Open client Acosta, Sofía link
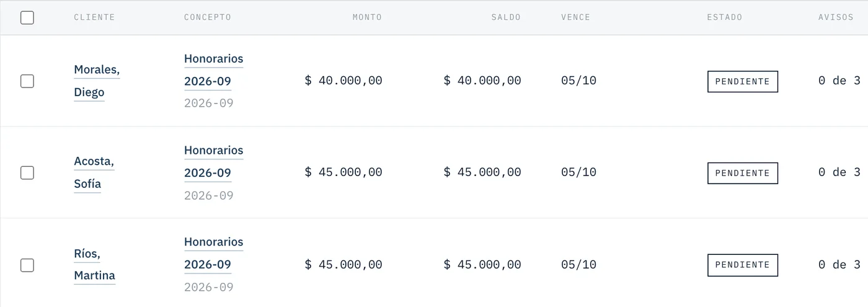 [94, 173]
